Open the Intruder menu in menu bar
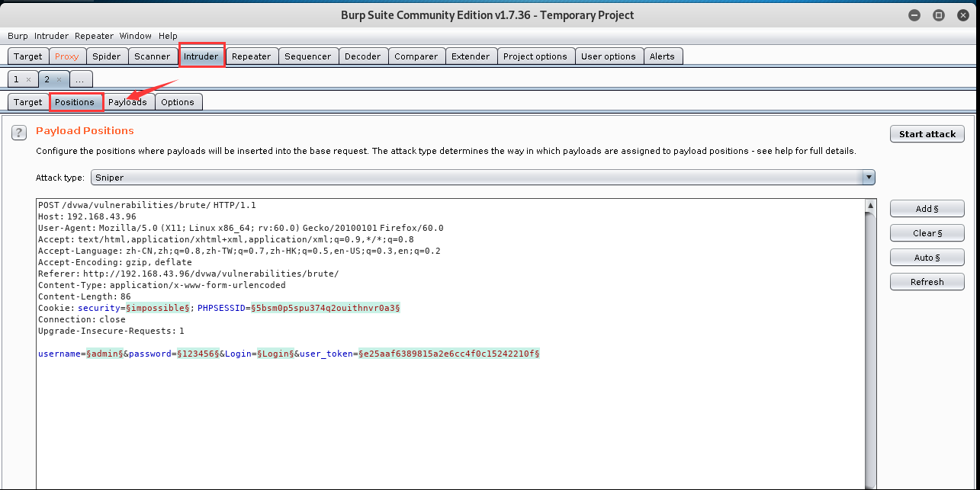This screenshot has height=490, width=980. point(51,36)
